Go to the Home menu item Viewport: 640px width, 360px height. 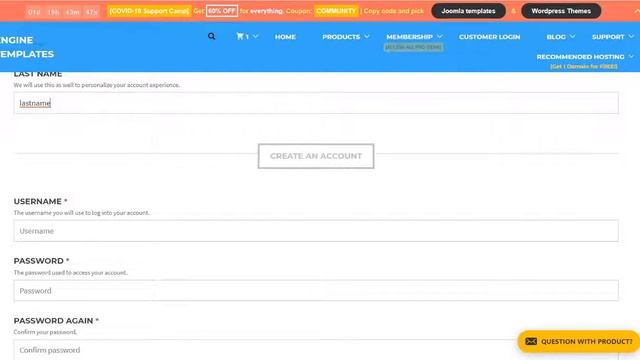(x=285, y=37)
